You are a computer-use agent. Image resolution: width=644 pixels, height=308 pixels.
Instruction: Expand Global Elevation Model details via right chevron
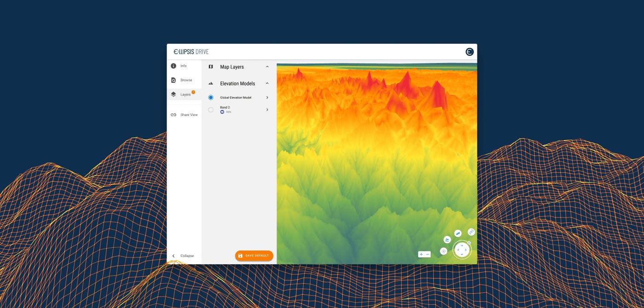pos(267,97)
